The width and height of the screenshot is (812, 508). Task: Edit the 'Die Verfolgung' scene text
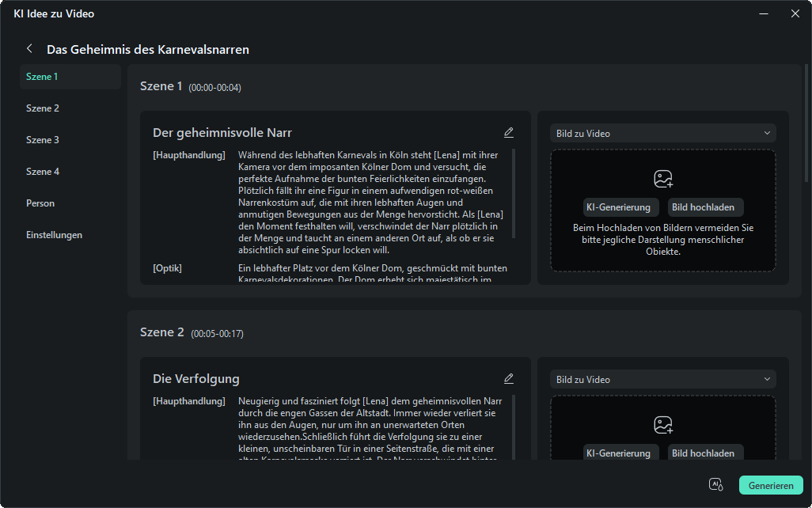point(508,379)
